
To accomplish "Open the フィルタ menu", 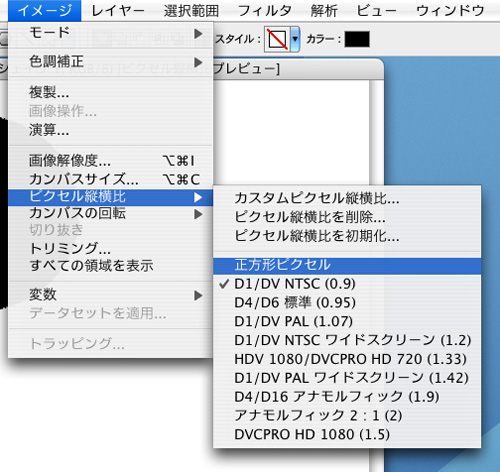I will point(265,11).
